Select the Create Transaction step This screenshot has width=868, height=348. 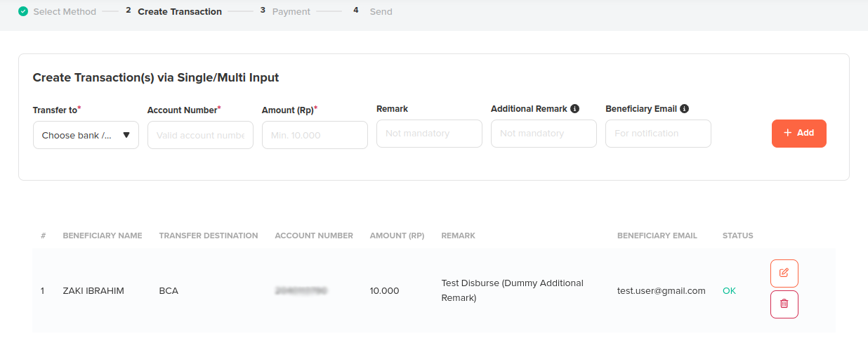pyautogui.click(x=179, y=12)
